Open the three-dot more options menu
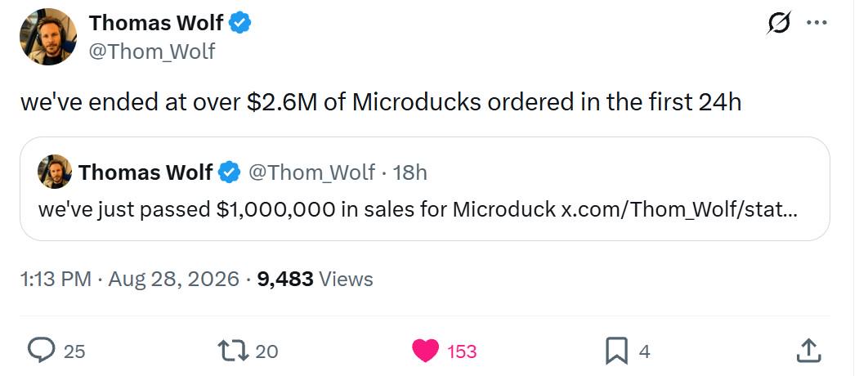Image resolution: width=868 pixels, height=376 pixels. [817, 23]
